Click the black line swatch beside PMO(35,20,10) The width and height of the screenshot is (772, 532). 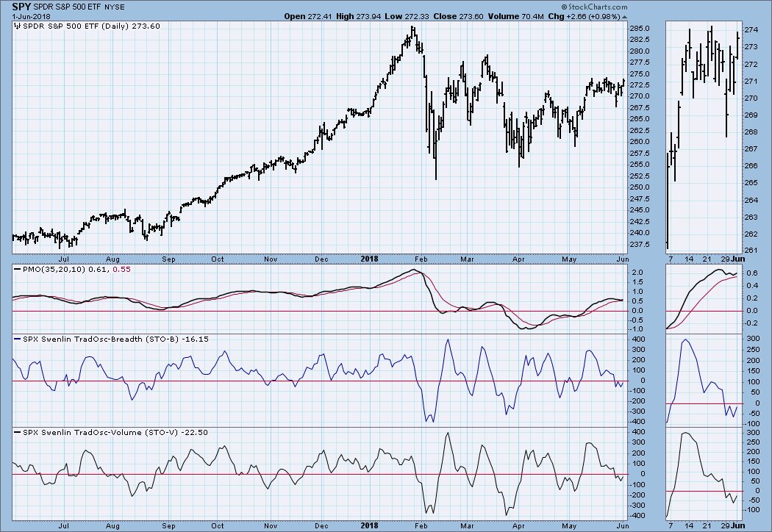coord(17,270)
